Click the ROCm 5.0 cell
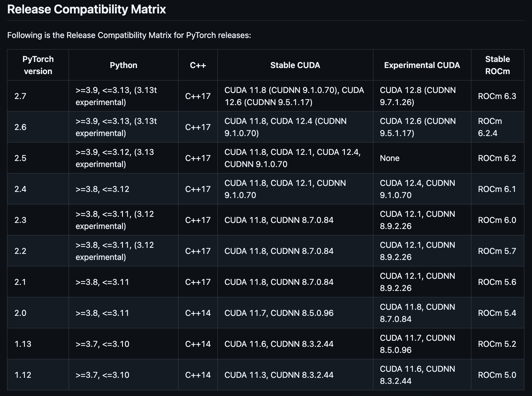This screenshot has width=532, height=396. (498, 375)
